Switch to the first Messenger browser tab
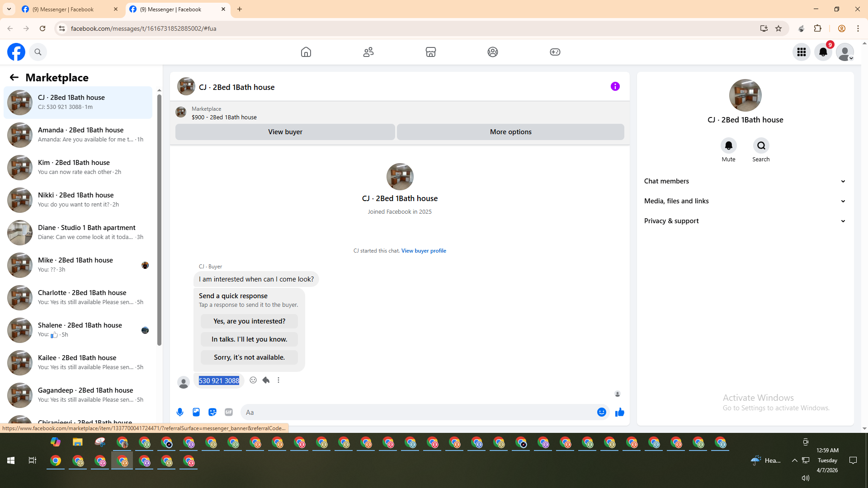The image size is (868, 488). pyautogui.click(x=70, y=9)
